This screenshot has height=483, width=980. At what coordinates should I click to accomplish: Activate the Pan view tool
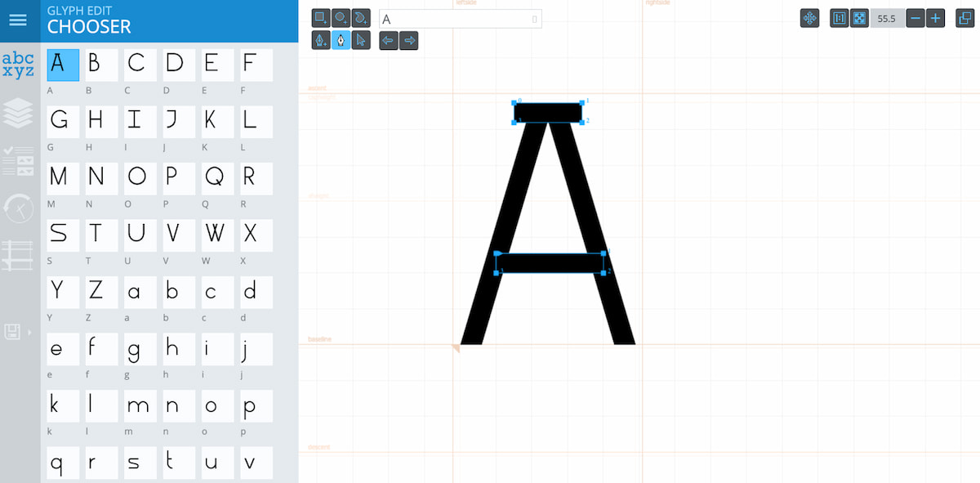tap(808, 18)
